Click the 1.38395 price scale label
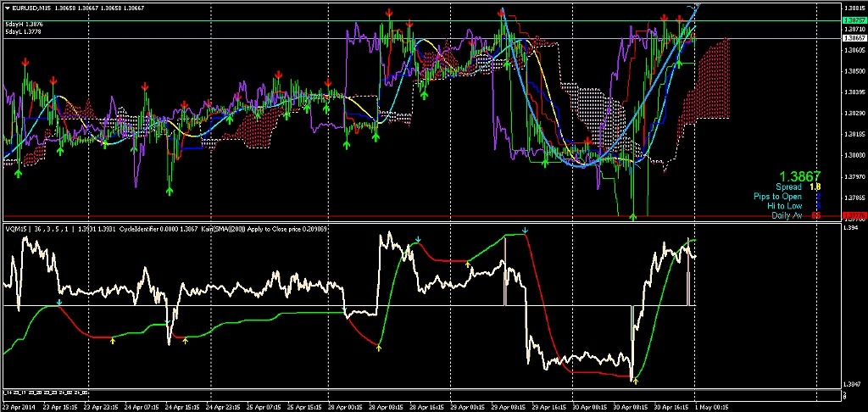868x412 pixels. click(x=853, y=92)
